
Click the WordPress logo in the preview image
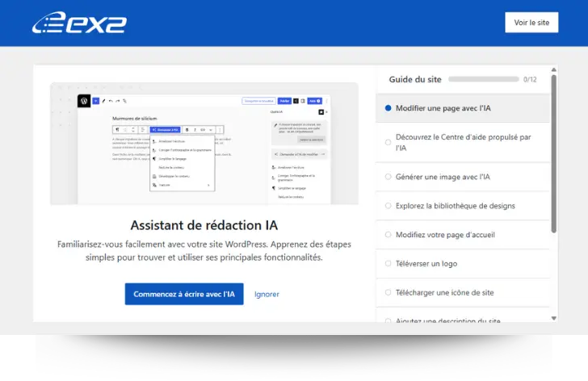coord(83,101)
